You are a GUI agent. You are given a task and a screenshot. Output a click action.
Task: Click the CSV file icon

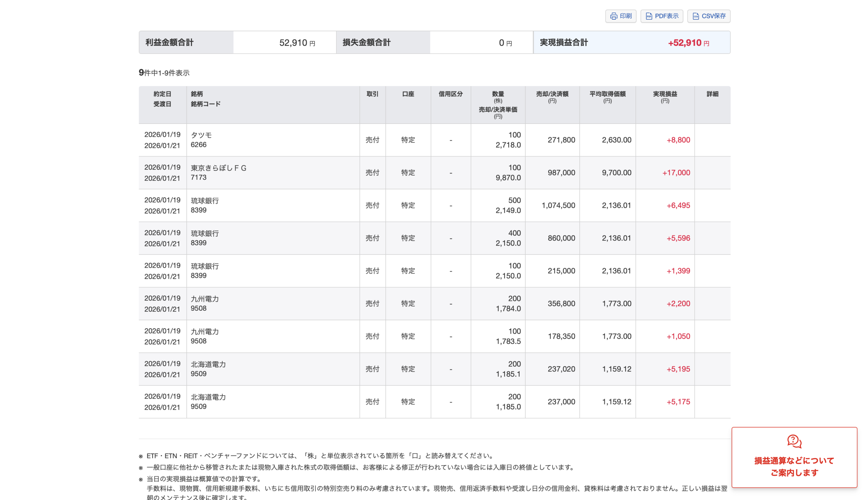click(x=695, y=16)
